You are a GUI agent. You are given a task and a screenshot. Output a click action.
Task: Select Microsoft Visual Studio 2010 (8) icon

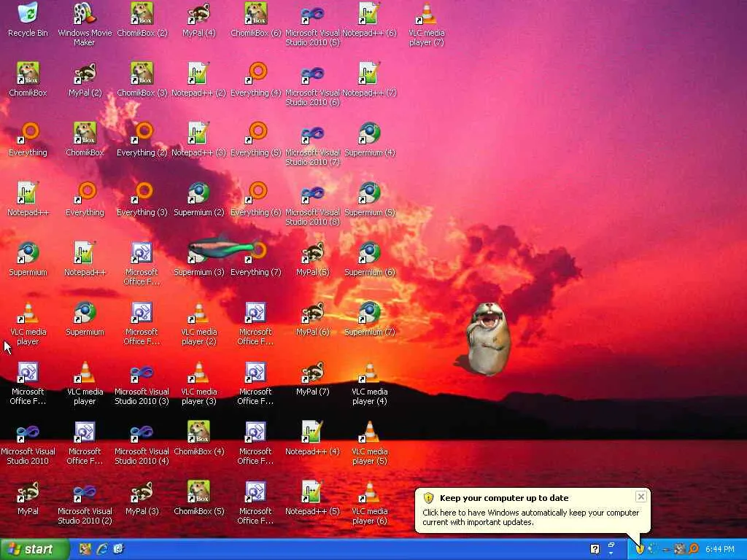312,203
